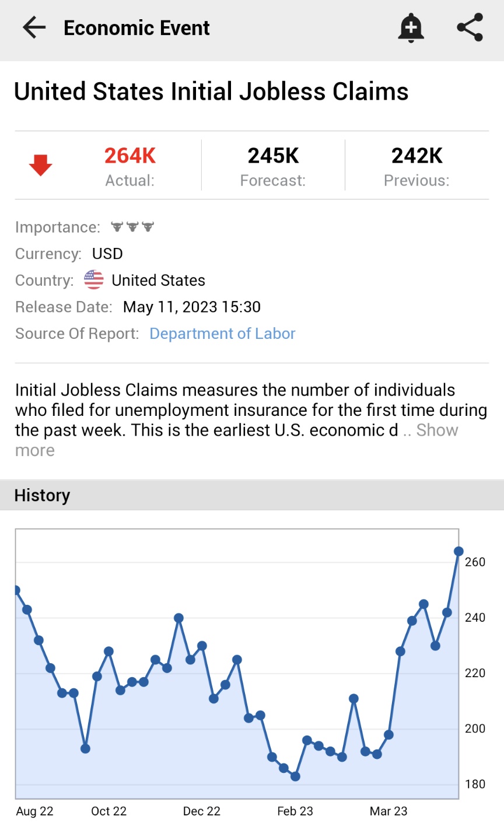Viewport: 504px width, 837px height.
Task: Open the Department of Labor link
Action: [222, 334]
